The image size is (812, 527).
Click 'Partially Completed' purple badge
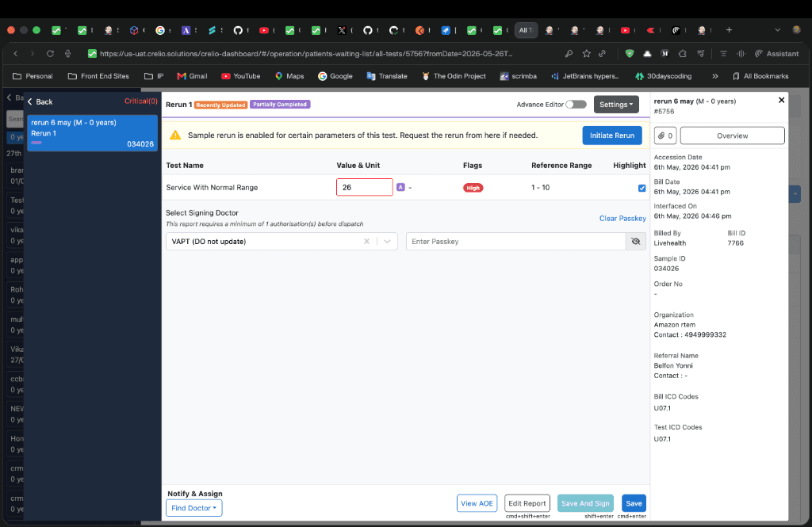280,104
